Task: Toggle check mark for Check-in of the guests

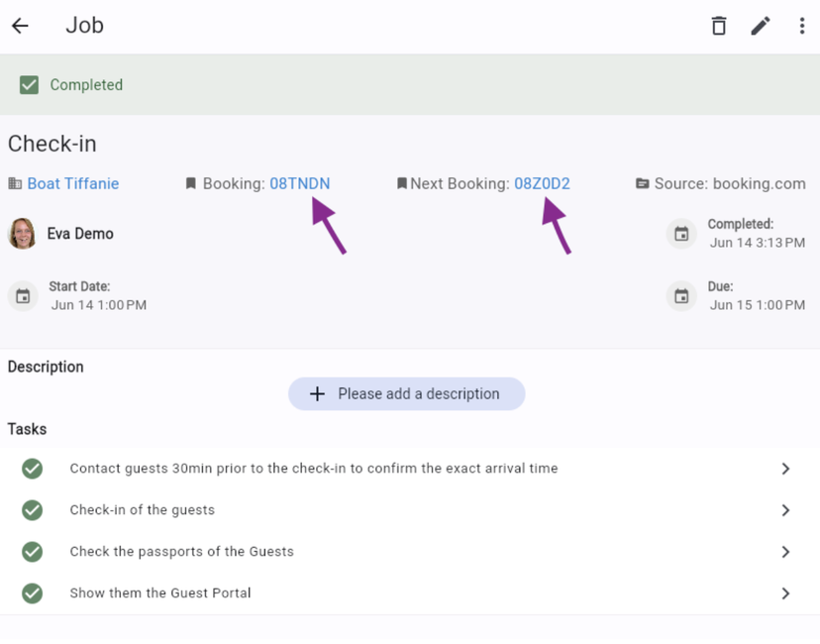Action: click(x=33, y=510)
